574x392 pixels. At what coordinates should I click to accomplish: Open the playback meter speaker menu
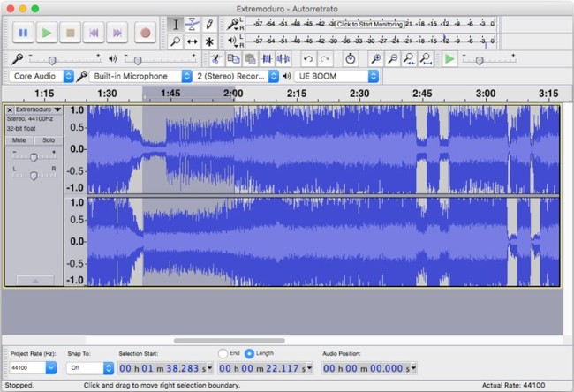233,41
